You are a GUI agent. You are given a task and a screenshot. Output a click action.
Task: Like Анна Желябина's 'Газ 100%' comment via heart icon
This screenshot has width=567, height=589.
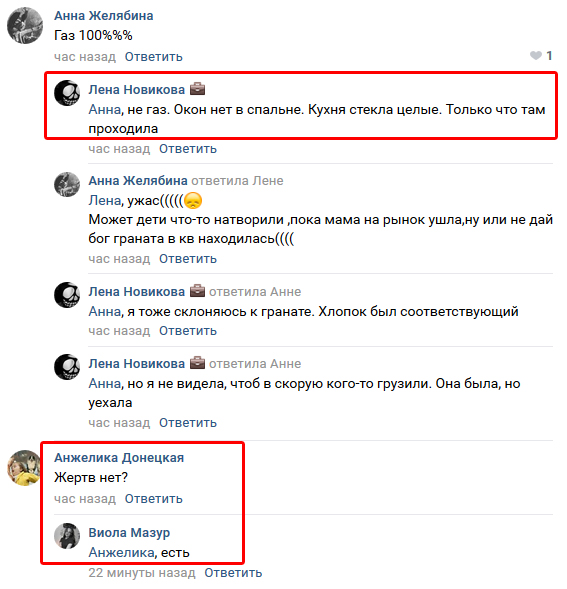536,56
